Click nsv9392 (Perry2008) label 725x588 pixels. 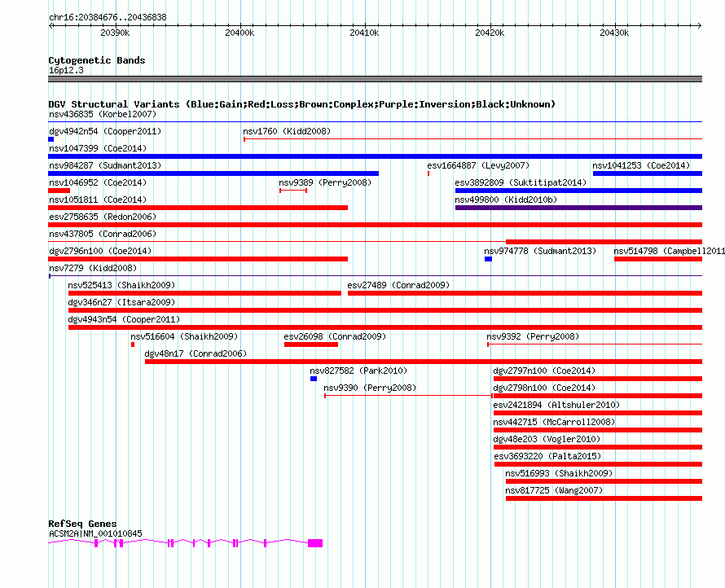tap(533, 336)
